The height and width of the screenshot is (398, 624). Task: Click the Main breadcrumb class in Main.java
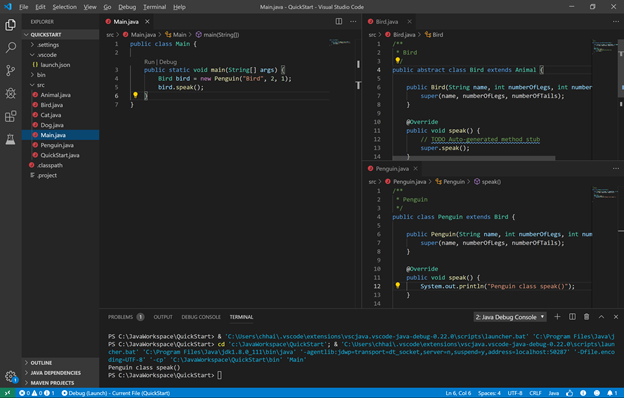176,35
